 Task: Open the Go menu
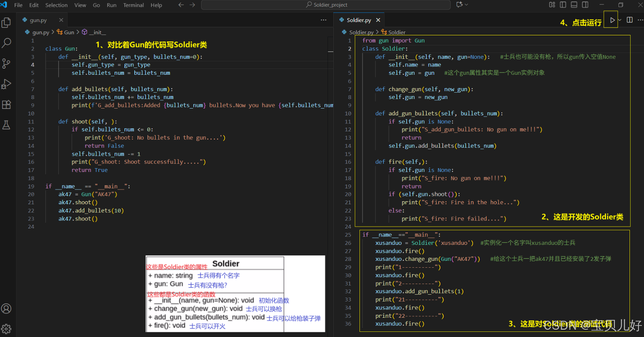(x=97, y=5)
